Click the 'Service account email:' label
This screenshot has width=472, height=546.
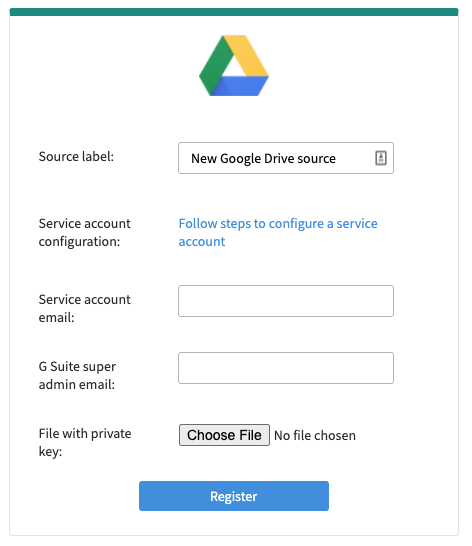coord(85,309)
